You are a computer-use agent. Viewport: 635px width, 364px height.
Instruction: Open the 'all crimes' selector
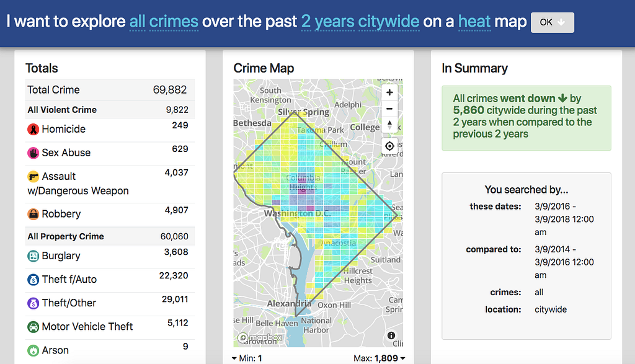coord(164,22)
